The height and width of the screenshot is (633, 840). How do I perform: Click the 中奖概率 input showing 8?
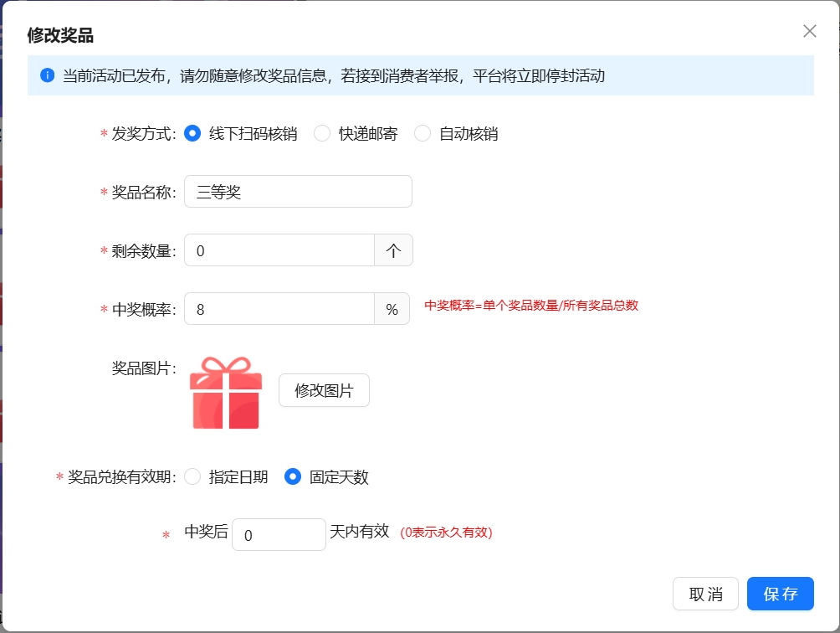[x=279, y=309]
